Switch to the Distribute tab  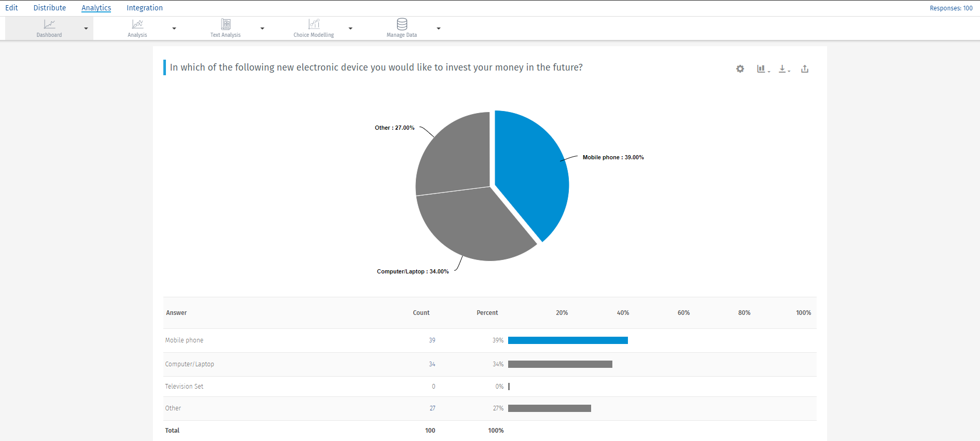pyautogui.click(x=50, y=8)
